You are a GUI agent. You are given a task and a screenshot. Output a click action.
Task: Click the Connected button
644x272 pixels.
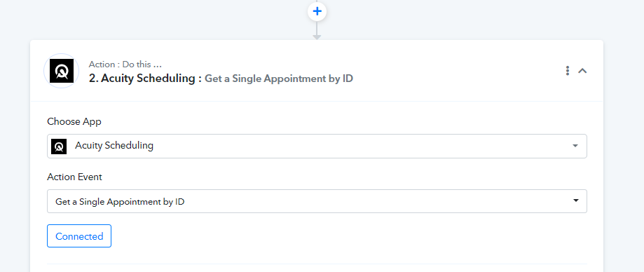click(79, 236)
